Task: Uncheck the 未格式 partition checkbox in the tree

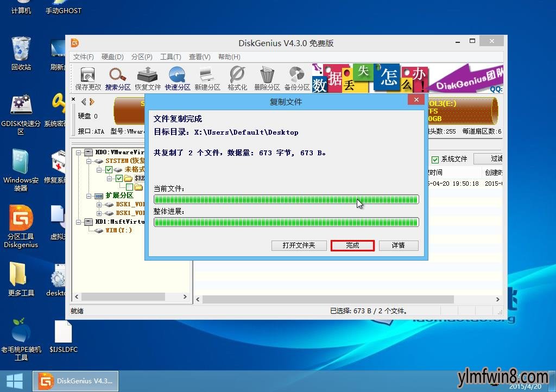Action: (x=110, y=169)
